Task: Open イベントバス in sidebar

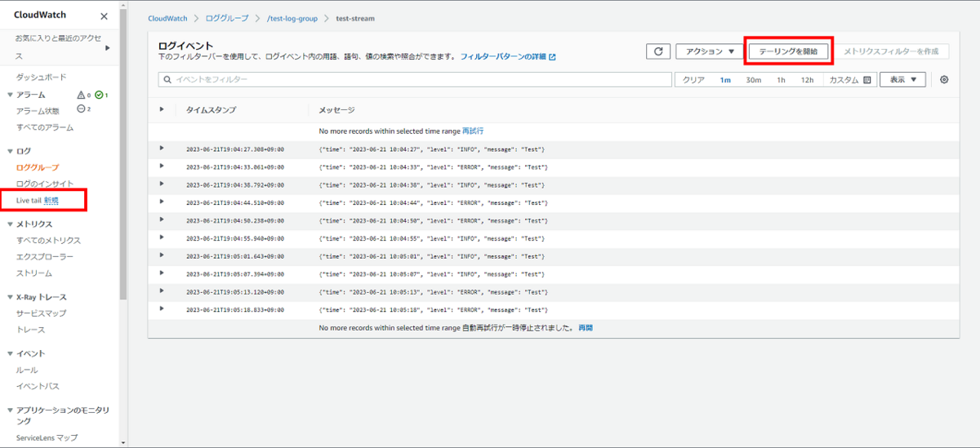Action: pos(38,386)
